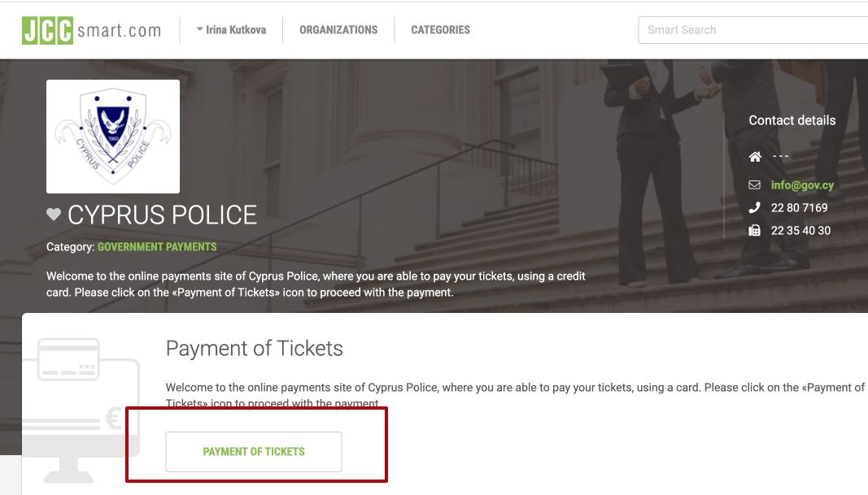868x495 pixels.
Task: Click the fax machine icon
Action: tap(755, 231)
